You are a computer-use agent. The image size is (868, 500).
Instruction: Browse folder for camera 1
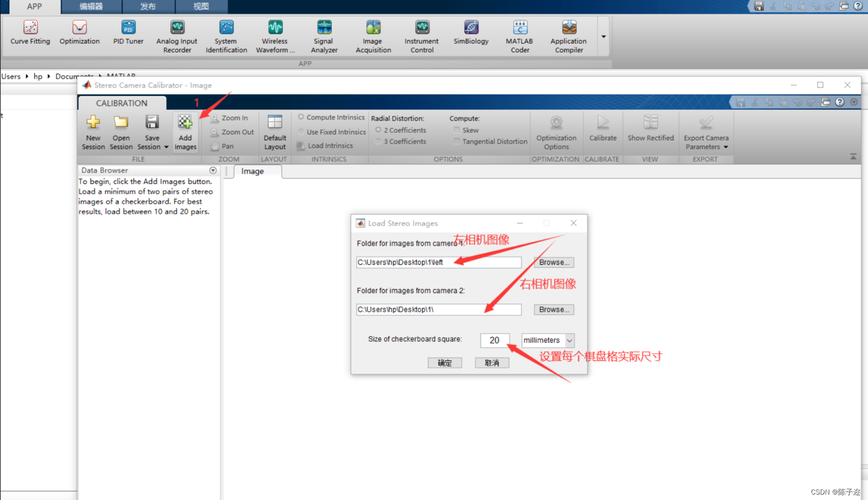tap(554, 262)
